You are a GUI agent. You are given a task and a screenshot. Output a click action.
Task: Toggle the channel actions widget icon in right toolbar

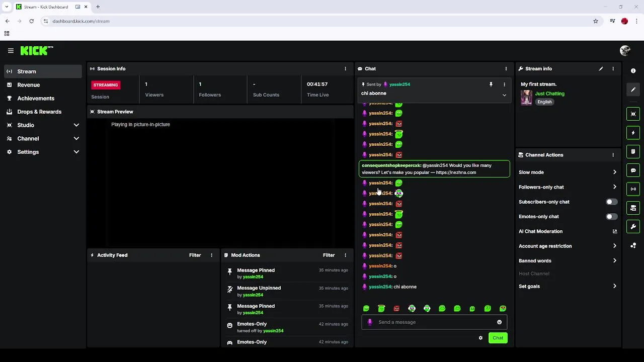coord(633,208)
